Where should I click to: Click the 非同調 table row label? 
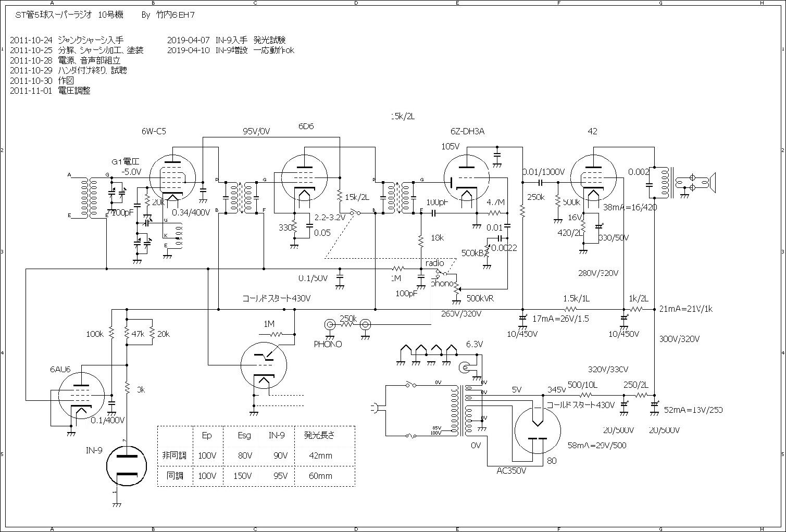(x=174, y=455)
